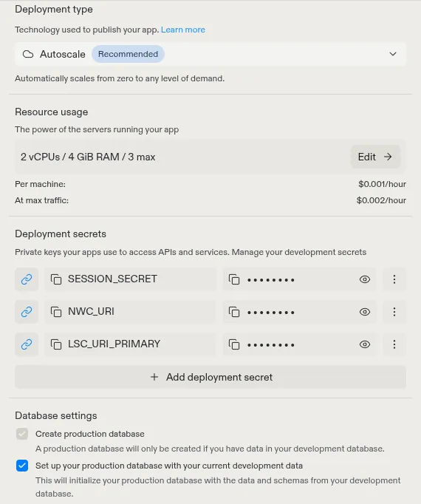Copy the SESSION_SECRET key name
This screenshot has height=504, width=421.
(x=56, y=279)
